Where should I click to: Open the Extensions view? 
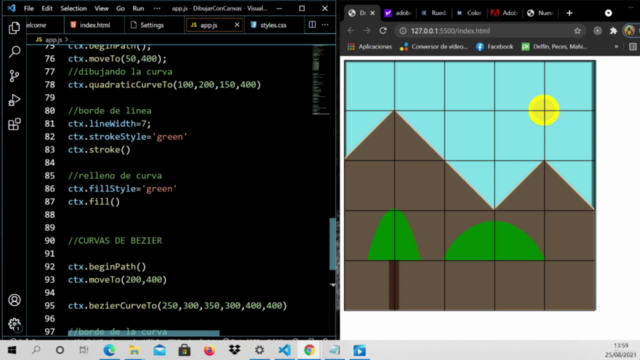(x=14, y=124)
